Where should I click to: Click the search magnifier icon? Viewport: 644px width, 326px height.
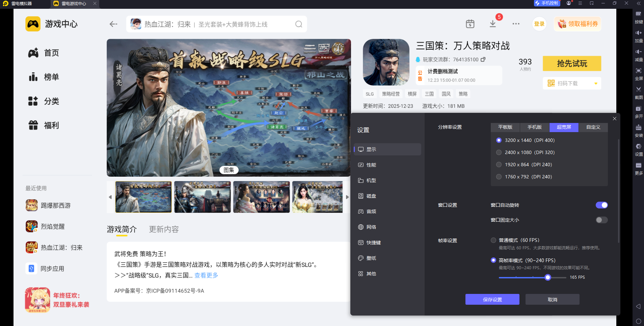299,24
